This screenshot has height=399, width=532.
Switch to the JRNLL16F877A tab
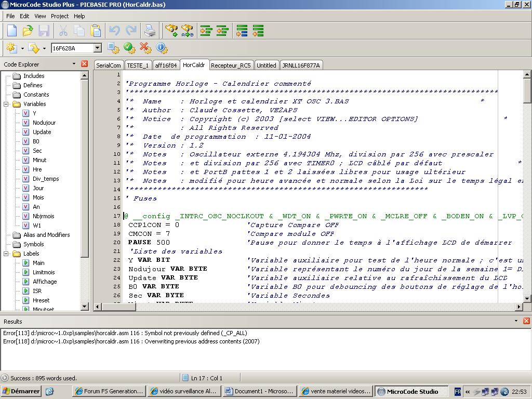coord(301,65)
